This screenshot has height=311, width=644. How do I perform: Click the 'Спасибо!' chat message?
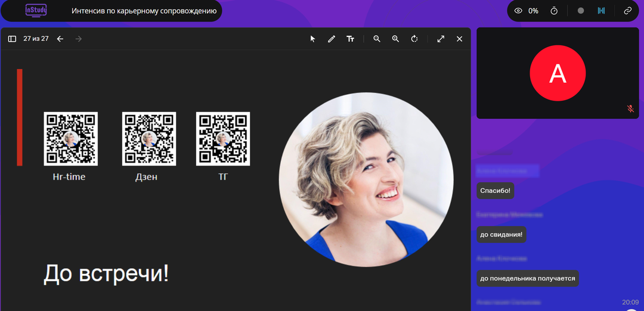pyautogui.click(x=496, y=191)
